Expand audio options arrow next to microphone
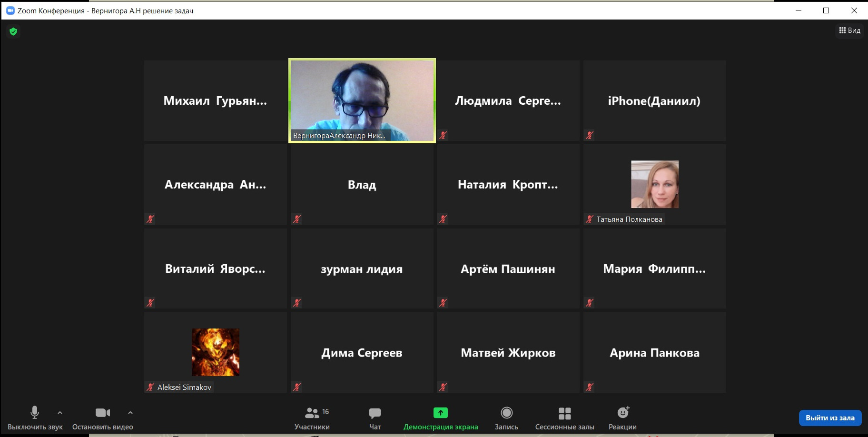The height and width of the screenshot is (437, 868). [60, 413]
